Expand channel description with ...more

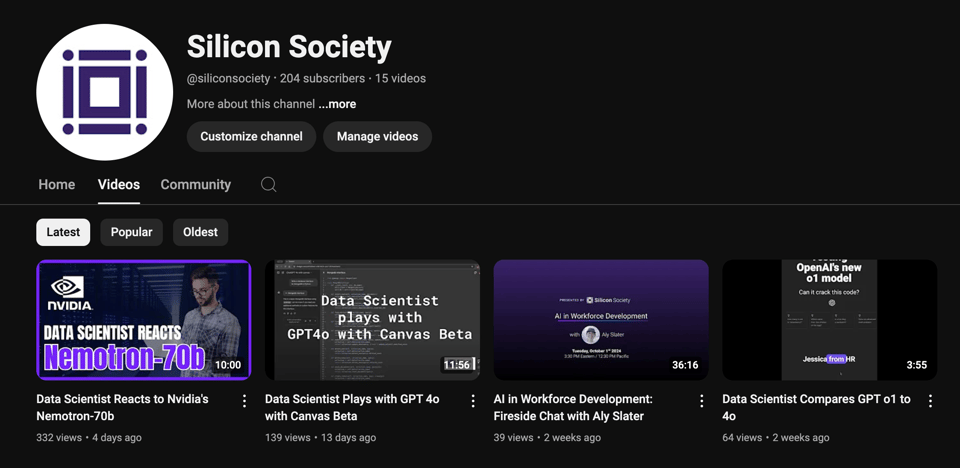pyautogui.click(x=337, y=104)
